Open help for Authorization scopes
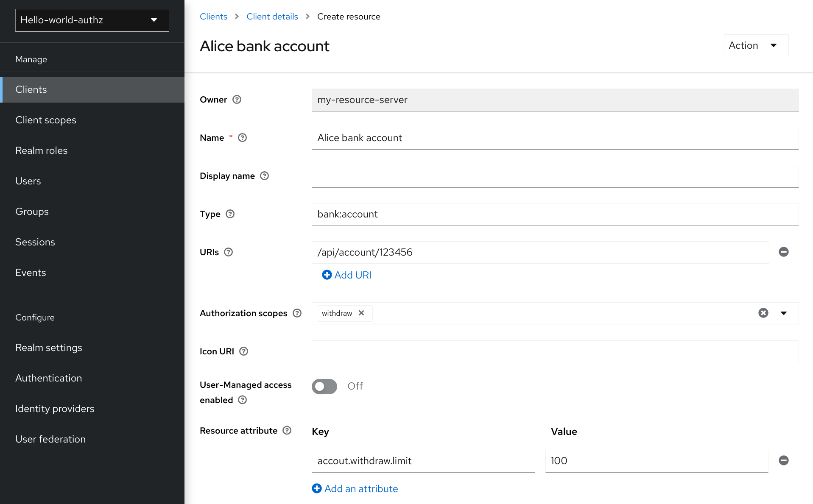Screen dimensions: 813x504 [x=297, y=313]
